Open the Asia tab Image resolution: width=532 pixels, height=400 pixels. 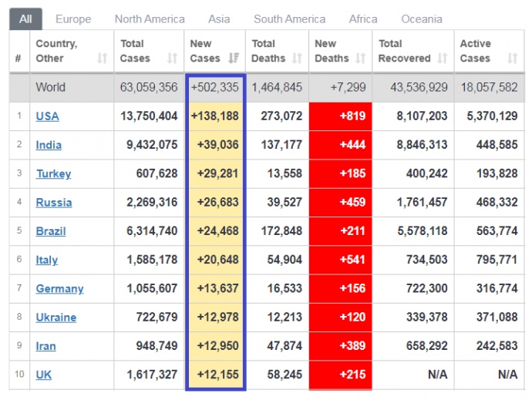(219, 18)
